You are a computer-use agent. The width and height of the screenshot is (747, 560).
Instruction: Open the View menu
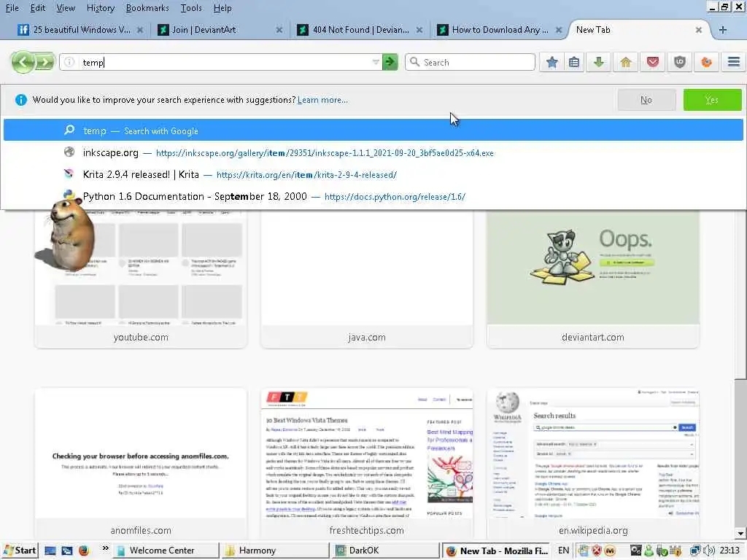[66, 8]
